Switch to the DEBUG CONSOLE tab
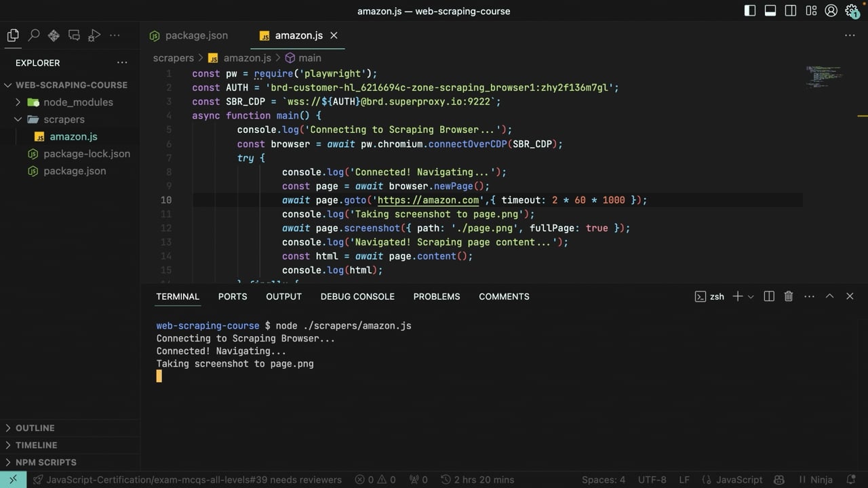The image size is (868, 488). [357, 296]
